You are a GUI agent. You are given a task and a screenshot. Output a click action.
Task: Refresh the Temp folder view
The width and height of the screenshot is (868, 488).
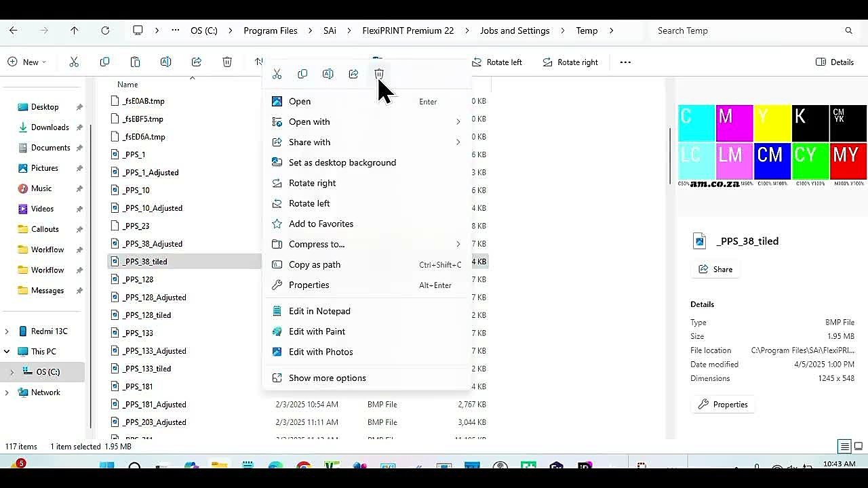(105, 30)
